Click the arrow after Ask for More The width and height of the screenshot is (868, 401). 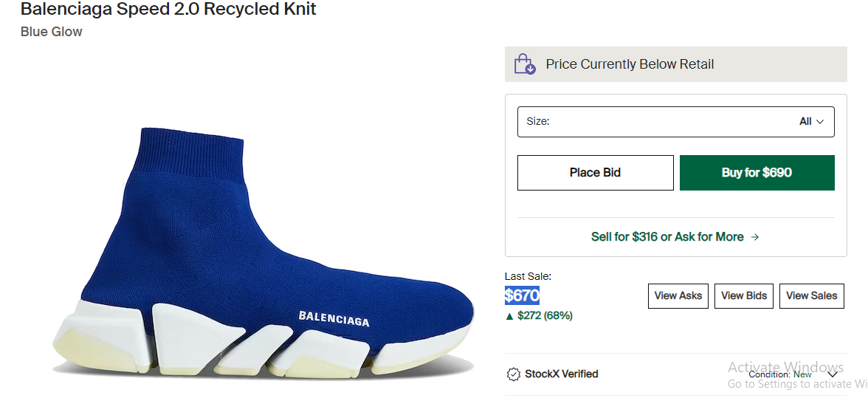755,237
